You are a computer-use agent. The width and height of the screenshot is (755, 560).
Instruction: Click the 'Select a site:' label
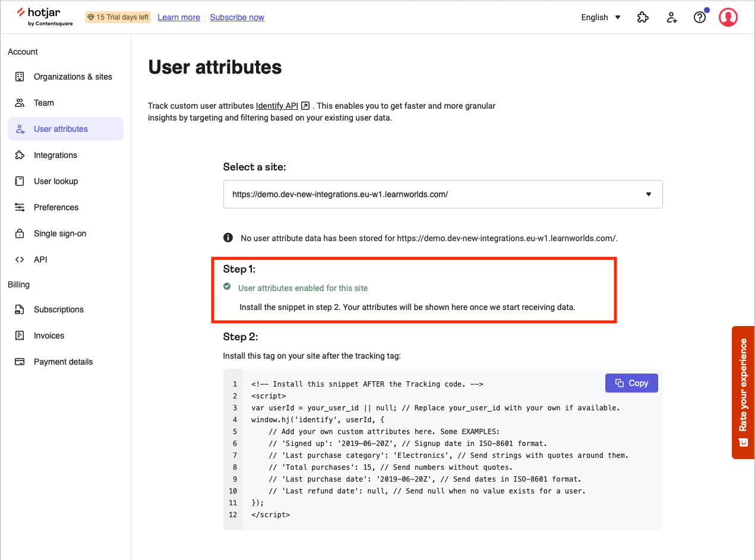(254, 167)
